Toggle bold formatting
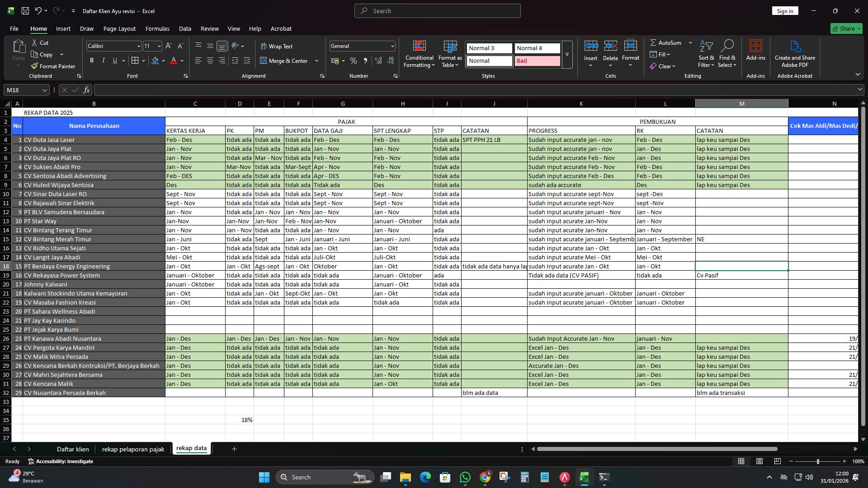This screenshot has height=488, width=868. coord(92,60)
